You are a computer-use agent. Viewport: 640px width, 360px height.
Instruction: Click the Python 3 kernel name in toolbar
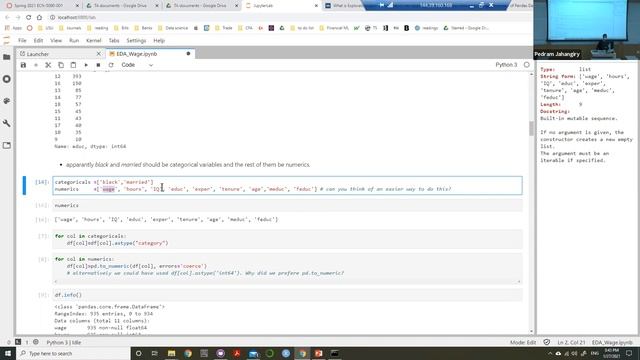[506, 65]
